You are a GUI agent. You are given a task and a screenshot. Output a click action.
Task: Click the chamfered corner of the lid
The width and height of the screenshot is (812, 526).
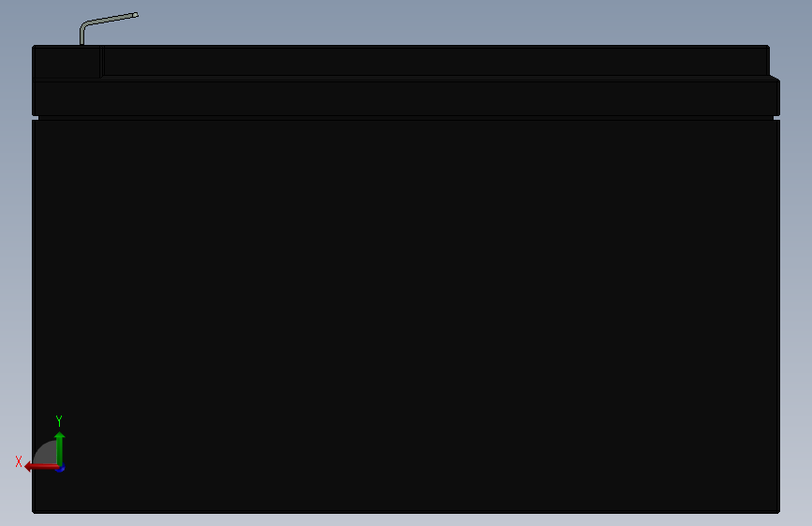(x=775, y=78)
